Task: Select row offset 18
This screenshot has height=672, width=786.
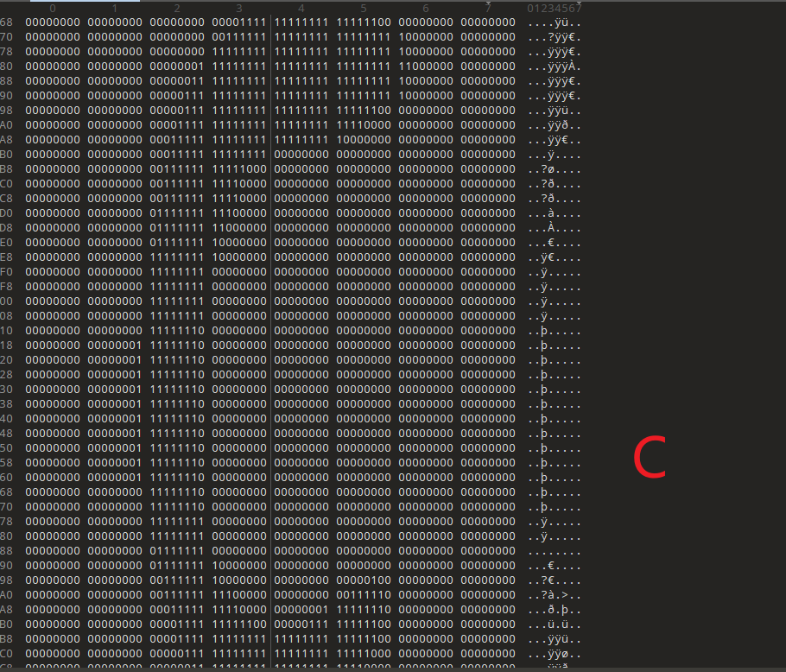Action: [7, 346]
